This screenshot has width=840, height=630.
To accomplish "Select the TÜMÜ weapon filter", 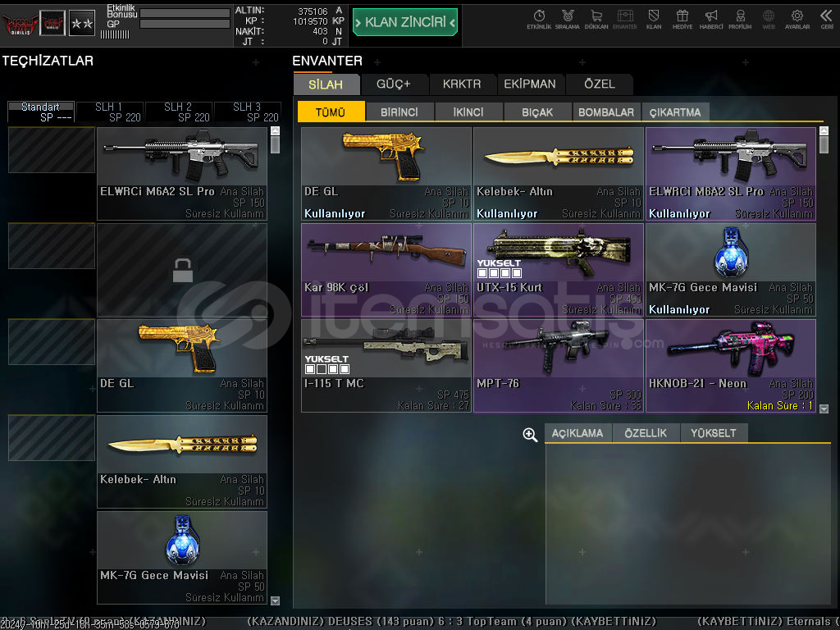I will [x=331, y=112].
